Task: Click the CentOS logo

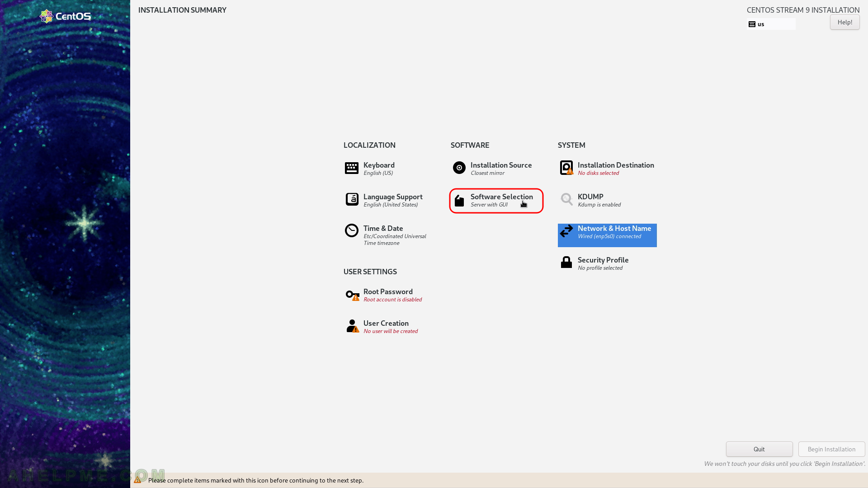Action: tap(65, 16)
